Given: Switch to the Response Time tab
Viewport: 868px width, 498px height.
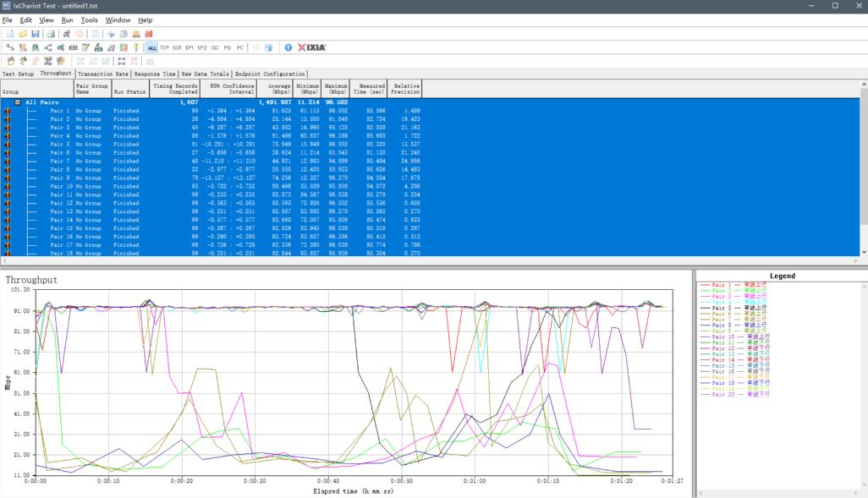Looking at the screenshot, I should 155,74.
